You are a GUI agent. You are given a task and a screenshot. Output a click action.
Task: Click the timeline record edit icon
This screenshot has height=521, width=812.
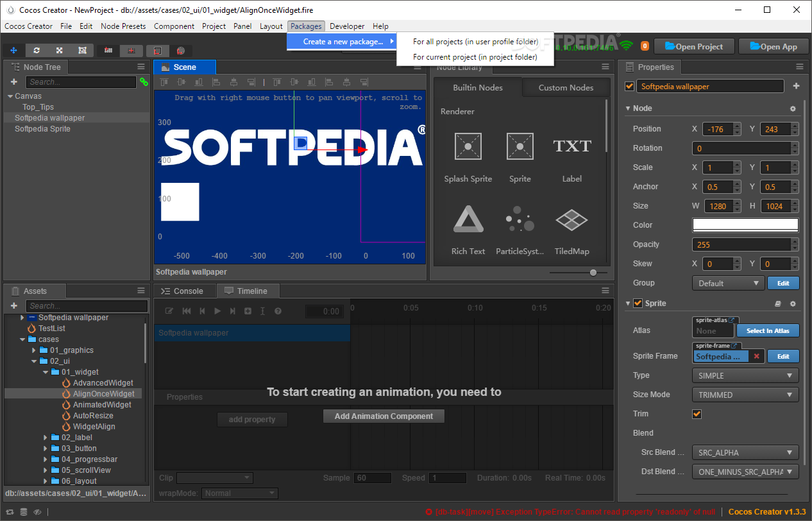(x=169, y=311)
